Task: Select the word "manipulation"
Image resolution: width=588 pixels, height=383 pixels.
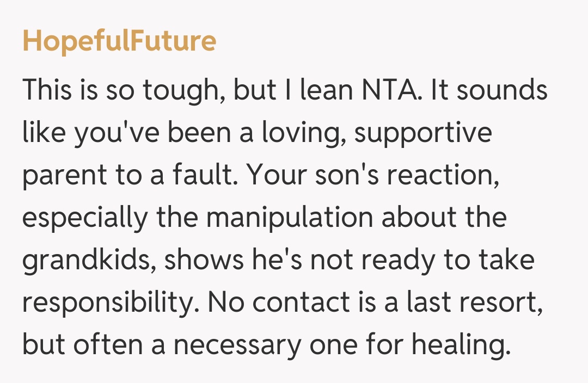Action: (x=289, y=218)
